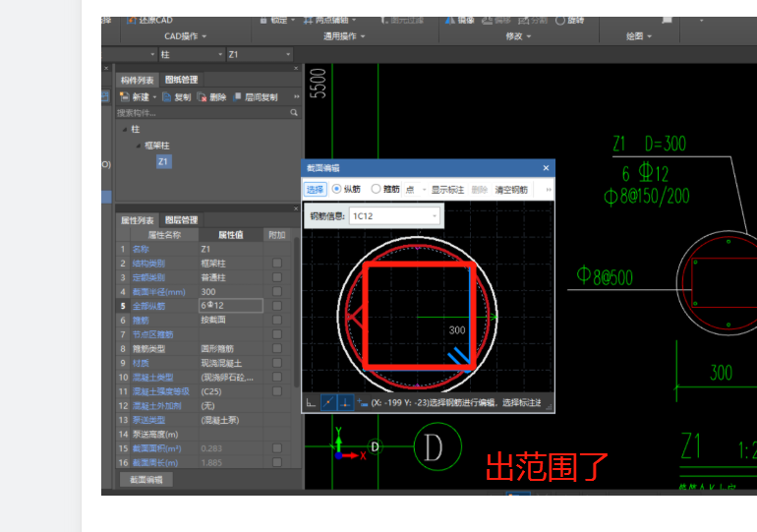Switch to the 属性列表 tab
The width and height of the screenshot is (757, 532).
[x=137, y=220]
